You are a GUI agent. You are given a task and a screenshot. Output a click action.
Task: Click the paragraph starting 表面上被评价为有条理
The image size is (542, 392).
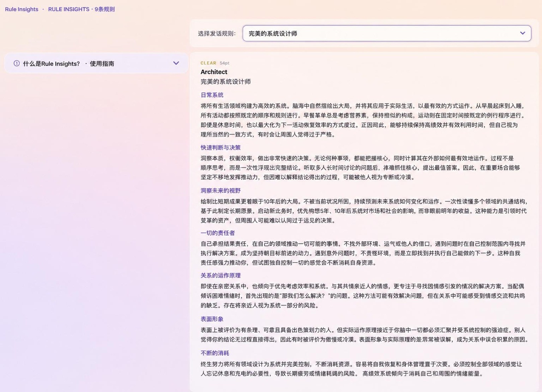point(364,334)
